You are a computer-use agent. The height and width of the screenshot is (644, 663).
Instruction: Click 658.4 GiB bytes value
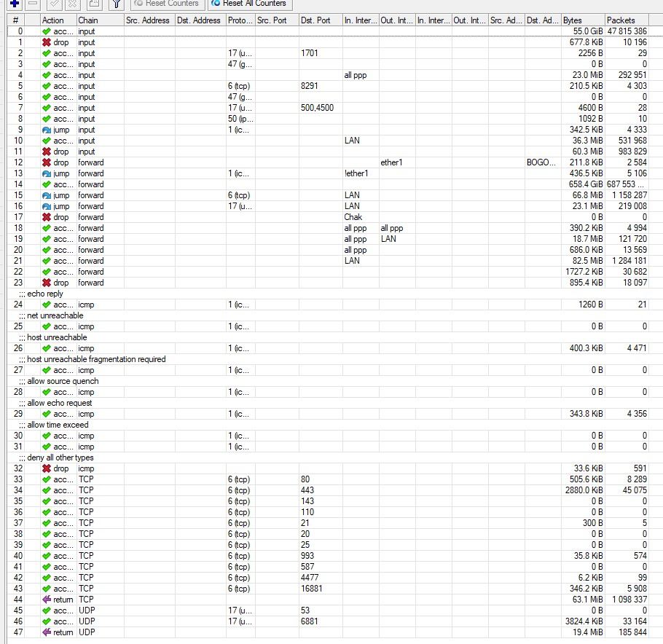click(x=586, y=184)
